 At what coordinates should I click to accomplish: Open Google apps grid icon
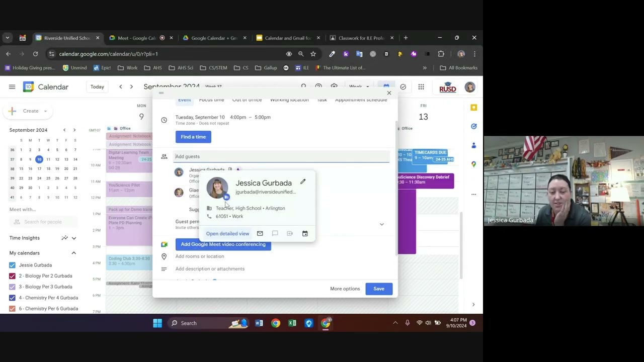(x=421, y=87)
